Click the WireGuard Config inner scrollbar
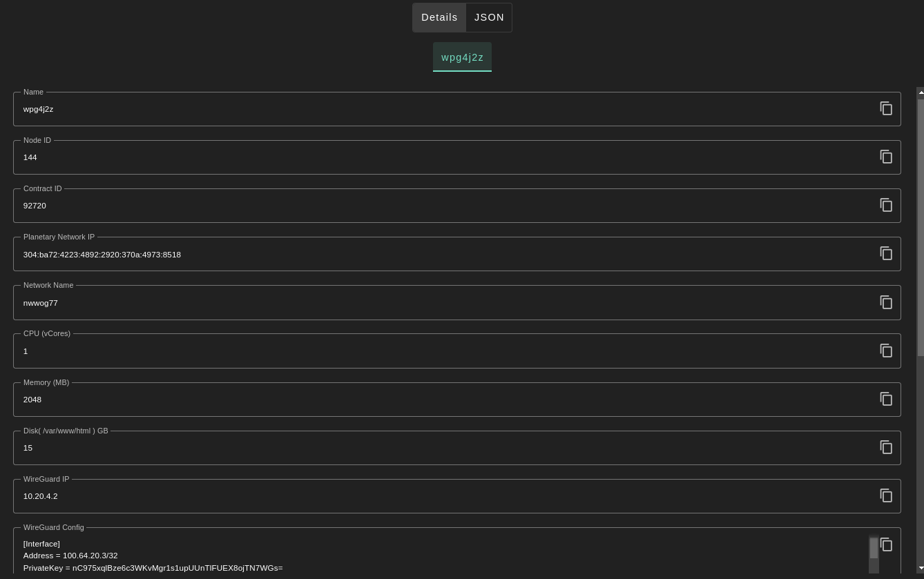Screen dimensions: 924x579 point(874,549)
